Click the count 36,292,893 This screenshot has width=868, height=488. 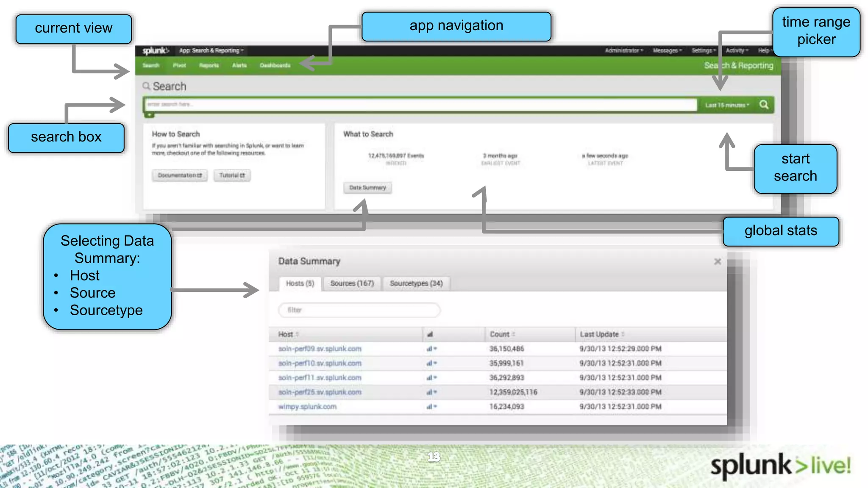coord(506,377)
